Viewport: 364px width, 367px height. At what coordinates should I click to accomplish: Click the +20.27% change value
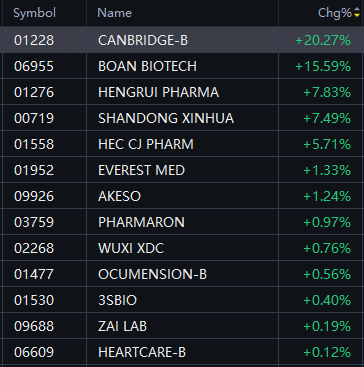point(323,40)
